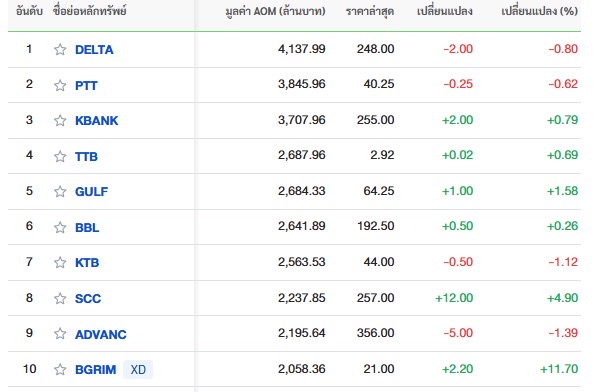Click the star icon beside GULF
601x392 pixels.
pyautogui.click(x=60, y=191)
